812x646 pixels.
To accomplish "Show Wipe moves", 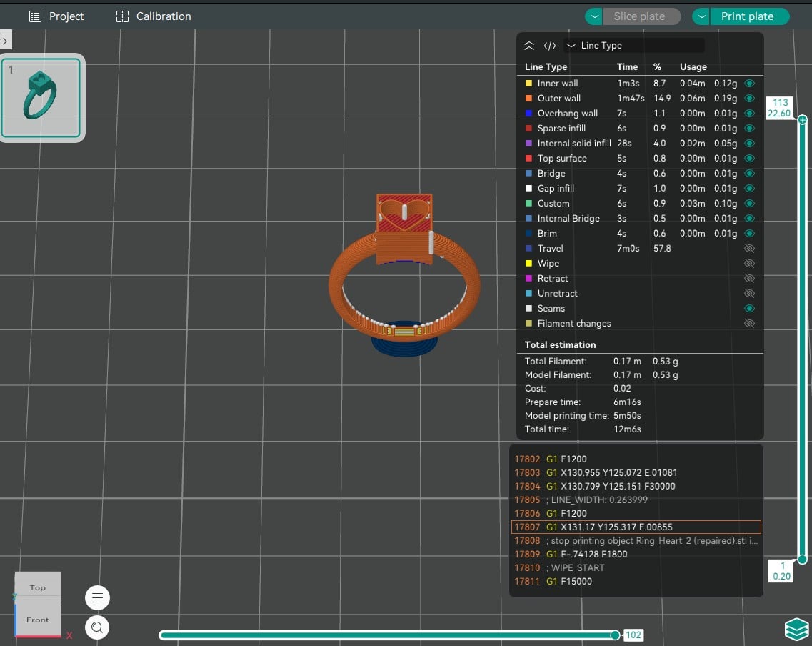I will pyautogui.click(x=749, y=264).
